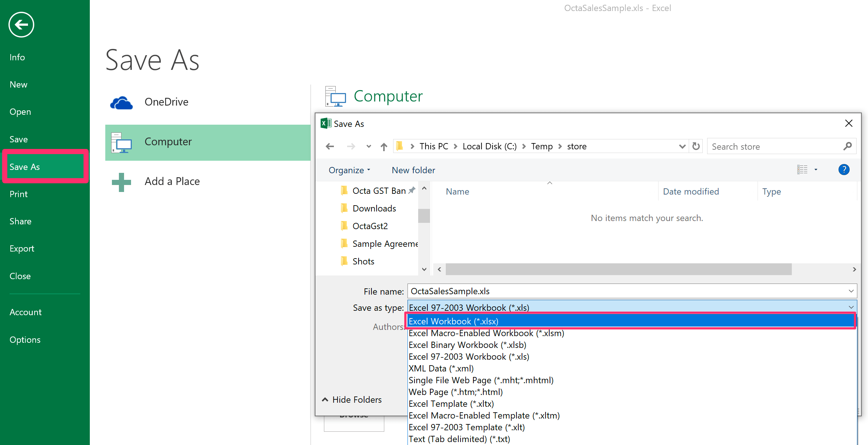Click the Add a Place plus icon
Viewport: 868px width, 445px height.
tap(121, 182)
